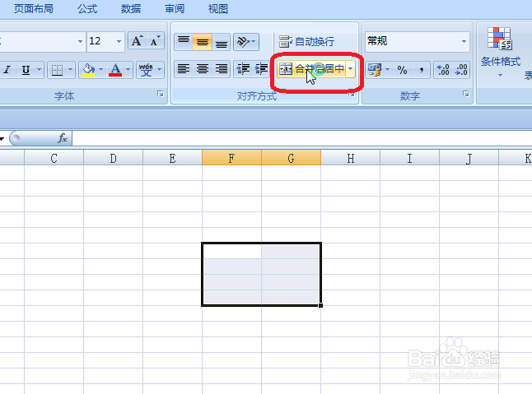Image resolution: width=532 pixels, height=394 pixels.
Task: Expand the phonetic guide dropdown arrow
Action: tap(160, 70)
